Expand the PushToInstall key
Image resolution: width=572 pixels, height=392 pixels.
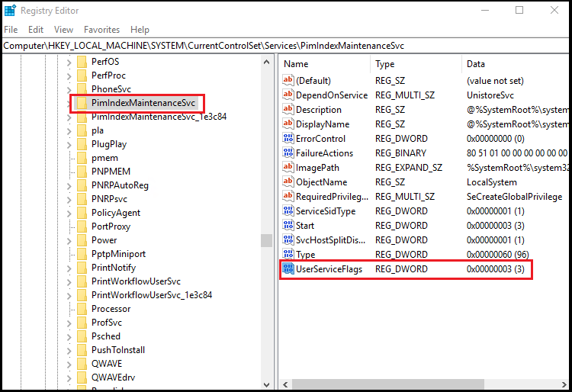pos(69,350)
